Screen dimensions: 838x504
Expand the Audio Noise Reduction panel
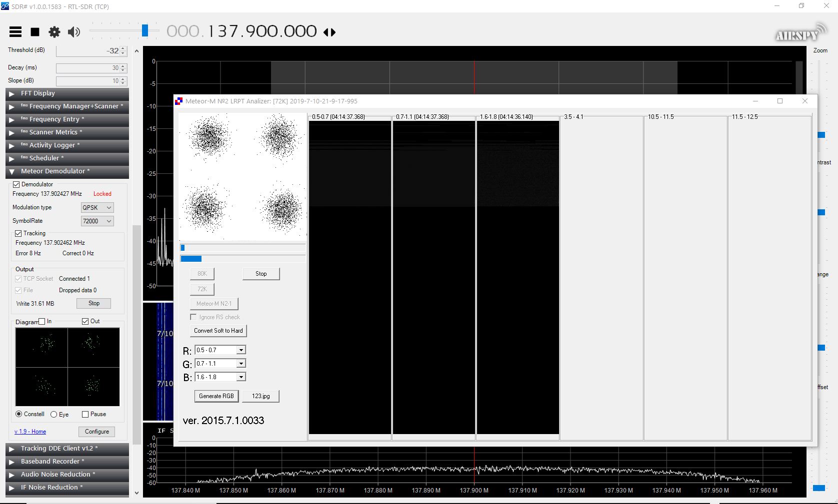67,475
